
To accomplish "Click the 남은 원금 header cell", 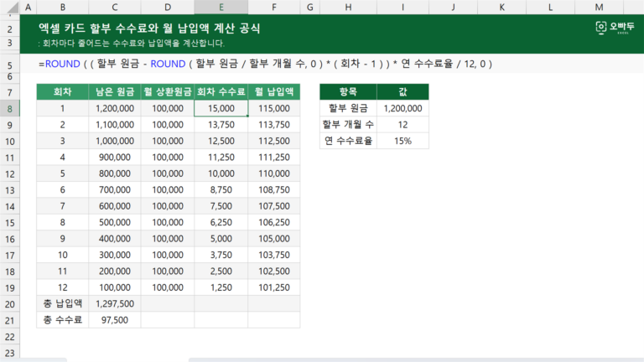I will coord(115,92).
